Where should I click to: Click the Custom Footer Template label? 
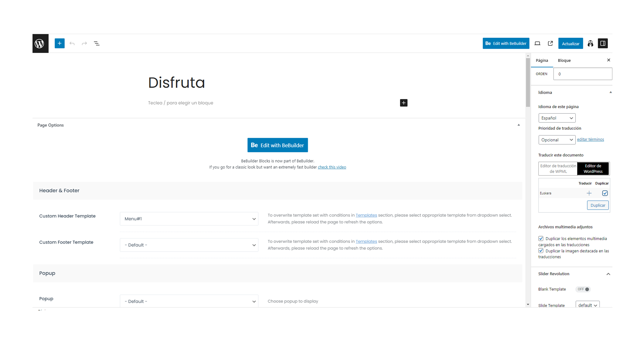pos(66,242)
